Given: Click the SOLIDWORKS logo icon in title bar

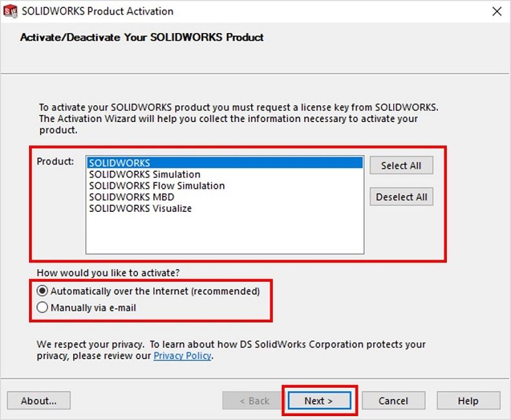Looking at the screenshot, I should 10,11.
